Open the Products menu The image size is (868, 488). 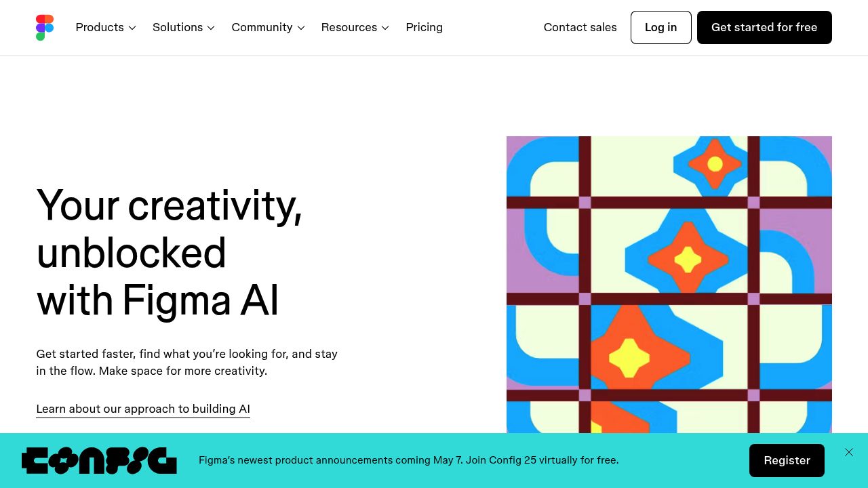pos(106,27)
